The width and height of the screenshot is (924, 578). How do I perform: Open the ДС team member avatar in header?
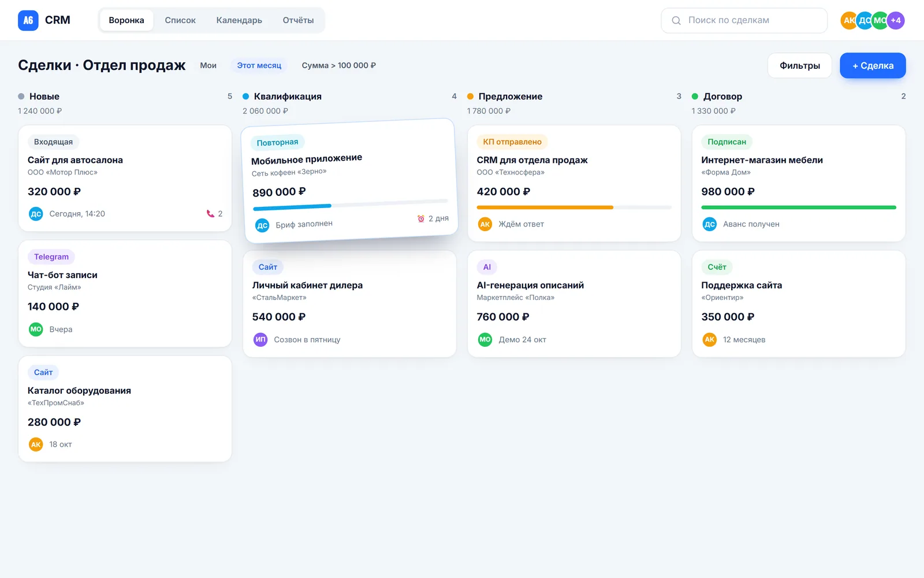click(x=865, y=20)
